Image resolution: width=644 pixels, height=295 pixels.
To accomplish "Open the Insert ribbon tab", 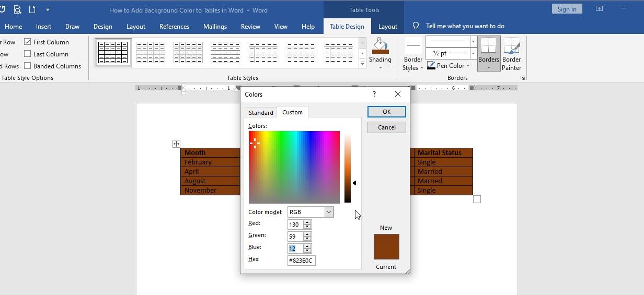I will point(44,27).
